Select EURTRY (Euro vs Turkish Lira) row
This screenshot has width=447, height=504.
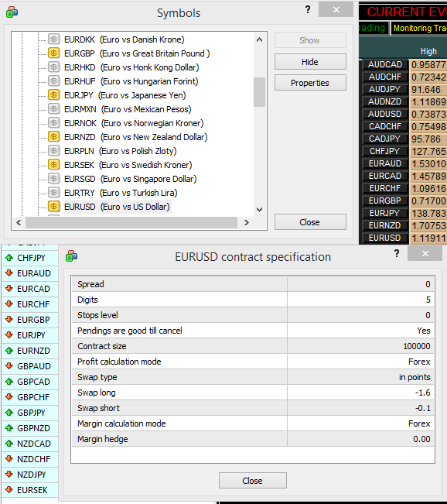[x=121, y=193]
